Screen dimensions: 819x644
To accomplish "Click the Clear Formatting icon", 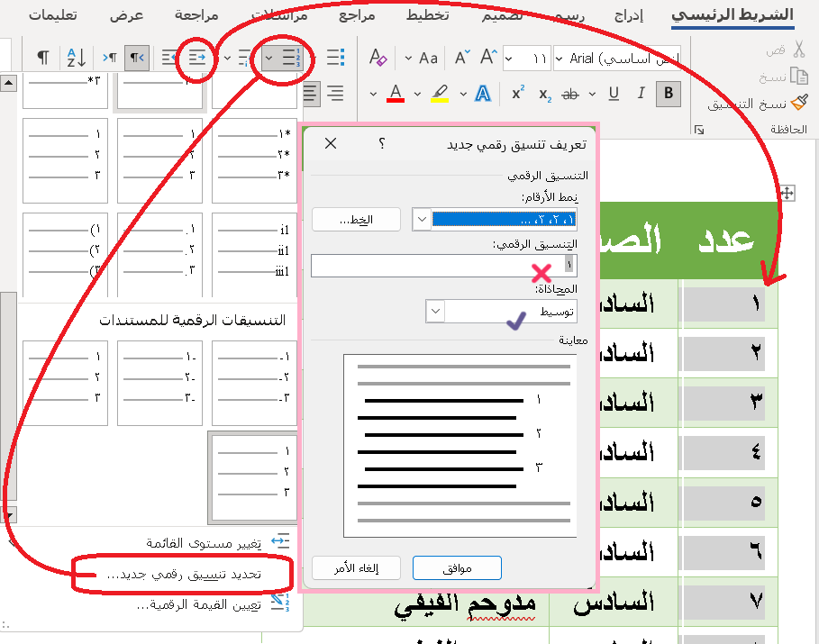I will pos(378,59).
